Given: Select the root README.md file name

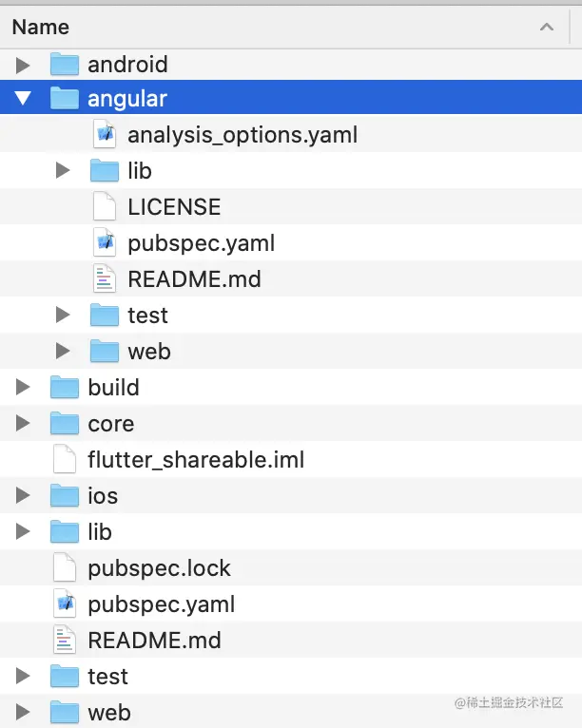Looking at the screenshot, I should click(154, 641).
